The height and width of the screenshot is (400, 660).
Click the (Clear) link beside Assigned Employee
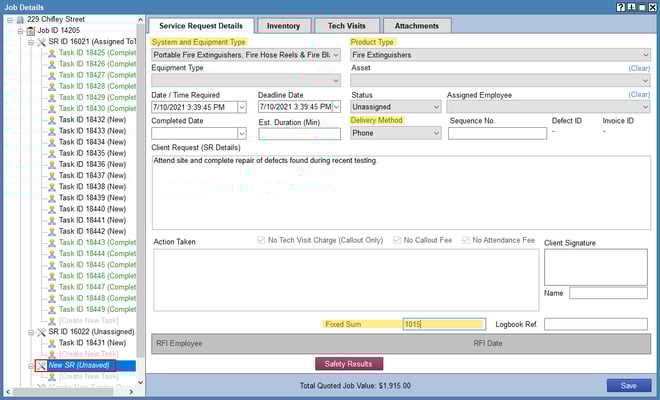(x=639, y=95)
